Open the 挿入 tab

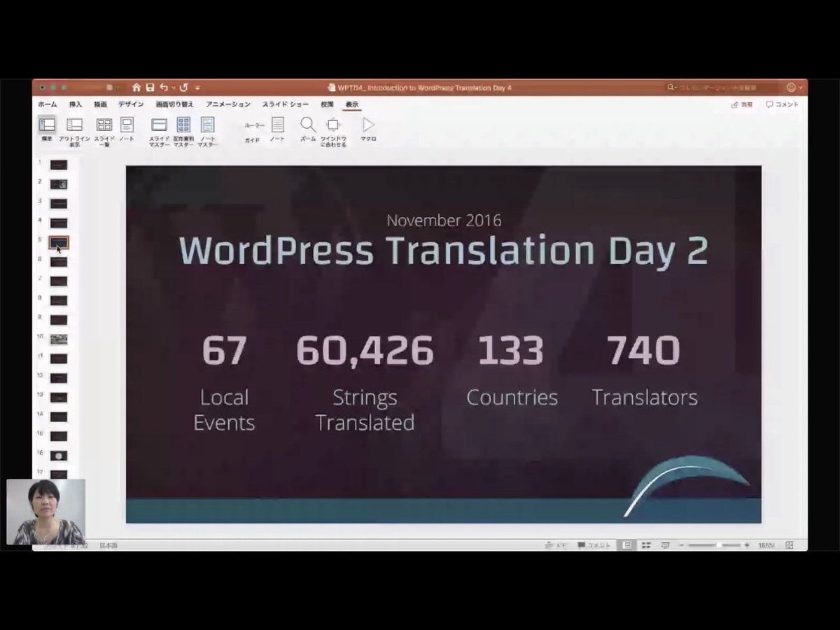point(76,104)
